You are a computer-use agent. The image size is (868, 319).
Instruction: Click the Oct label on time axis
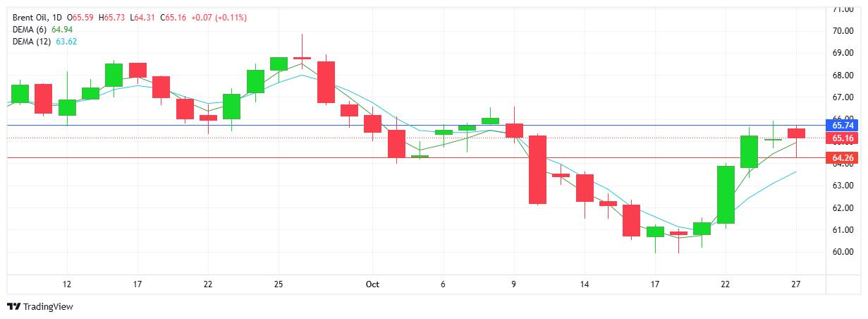click(373, 284)
